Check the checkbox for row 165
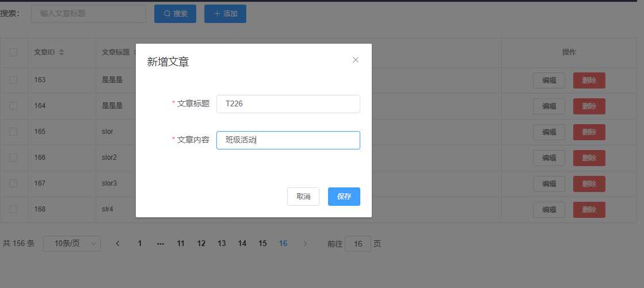 tap(14, 132)
